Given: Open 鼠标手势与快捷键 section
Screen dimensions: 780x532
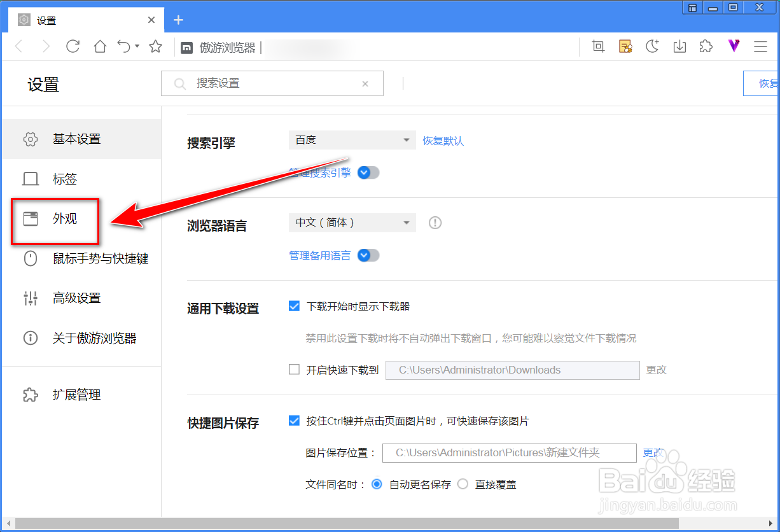Looking at the screenshot, I should [x=81, y=258].
